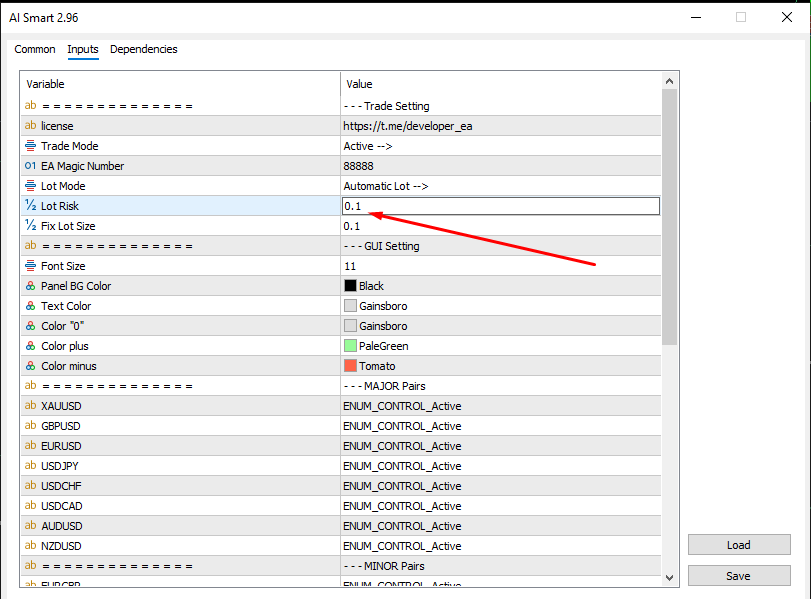Image resolution: width=811 pixels, height=599 pixels.
Task: Click the ab icon beside AUDUSD
Action: 31,526
